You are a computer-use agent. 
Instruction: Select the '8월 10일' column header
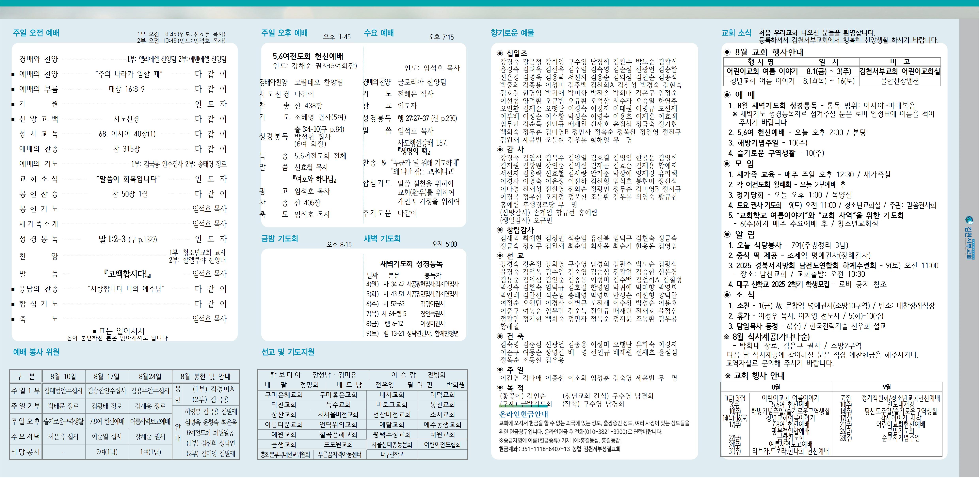(x=63, y=377)
